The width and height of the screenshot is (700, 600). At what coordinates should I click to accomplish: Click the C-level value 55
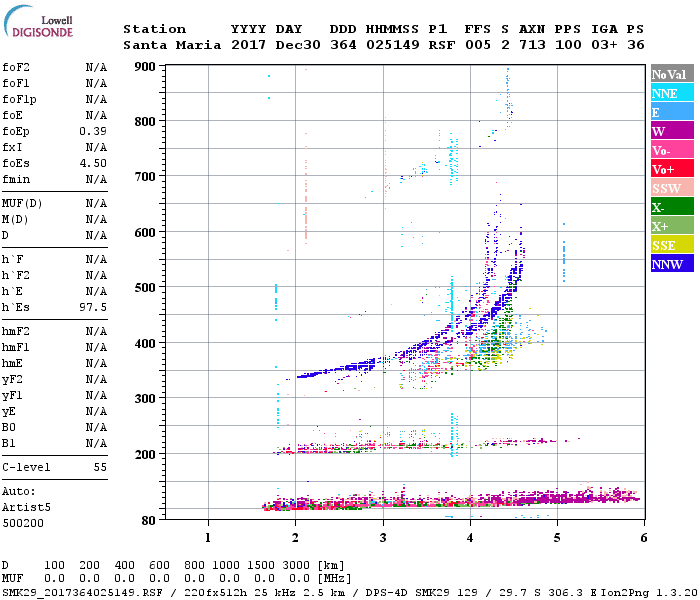[x=100, y=467]
